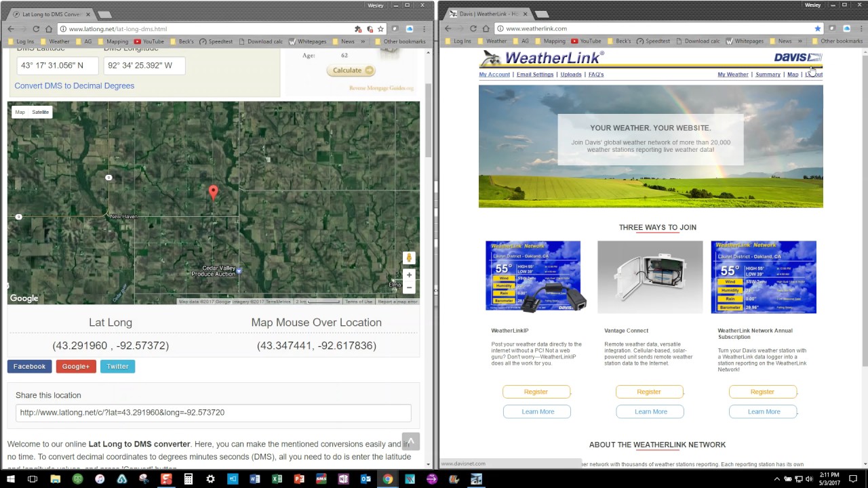
Task: Open Outlook from the taskbar
Action: (x=366, y=479)
